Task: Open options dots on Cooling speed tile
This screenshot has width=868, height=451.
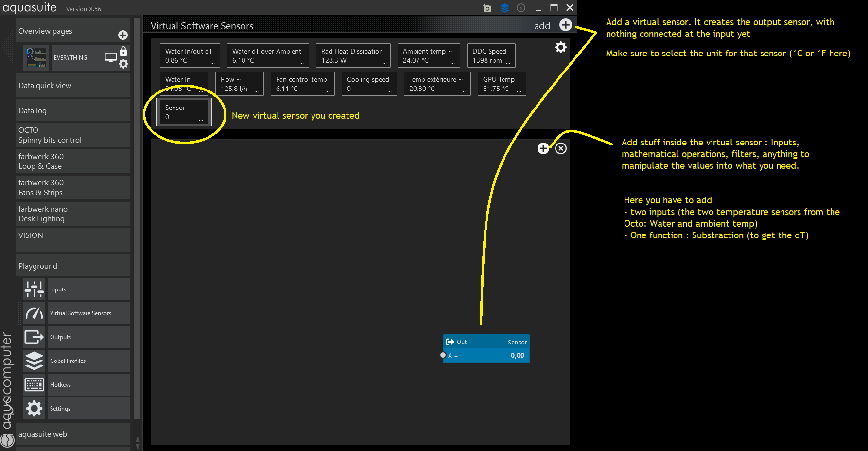Action: (390, 92)
